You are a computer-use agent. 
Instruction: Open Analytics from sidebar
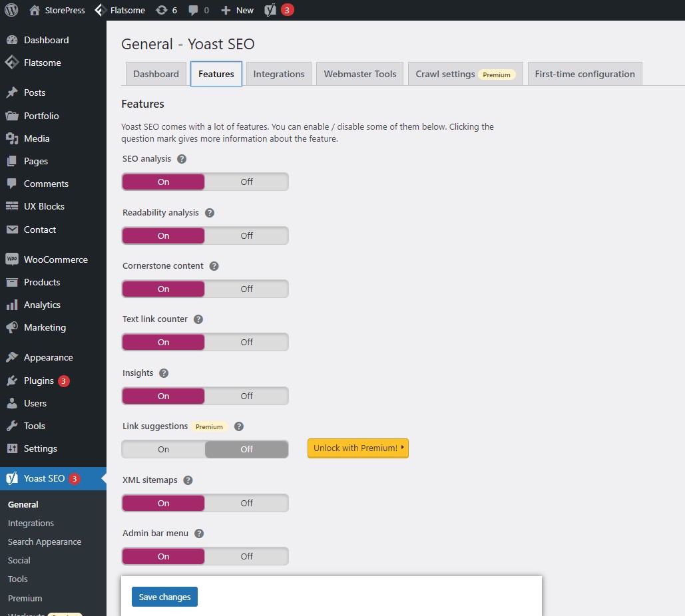click(x=53, y=305)
